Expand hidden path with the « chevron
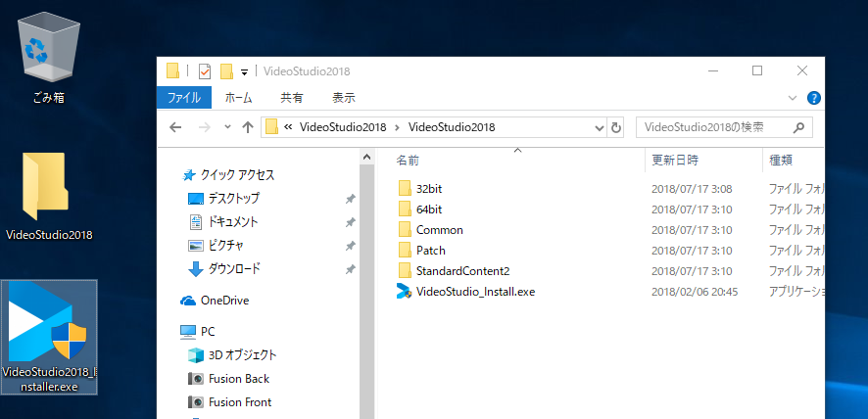The width and height of the screenshot is (868, 419). pos(288,127)
